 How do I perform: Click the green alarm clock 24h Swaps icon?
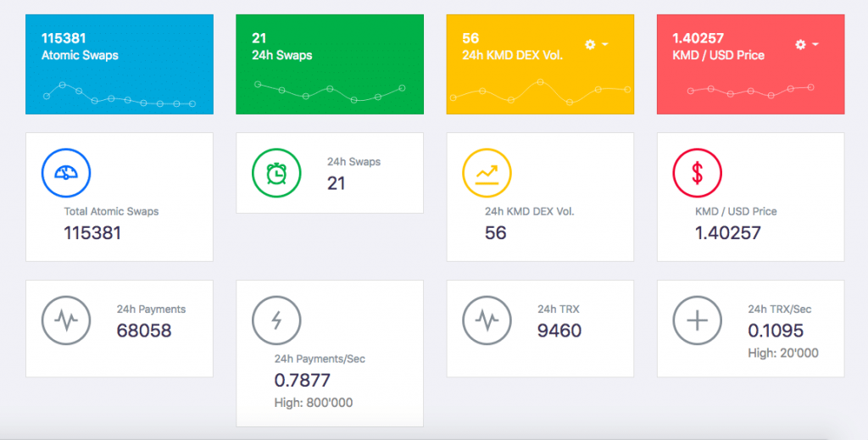[276, 173]
